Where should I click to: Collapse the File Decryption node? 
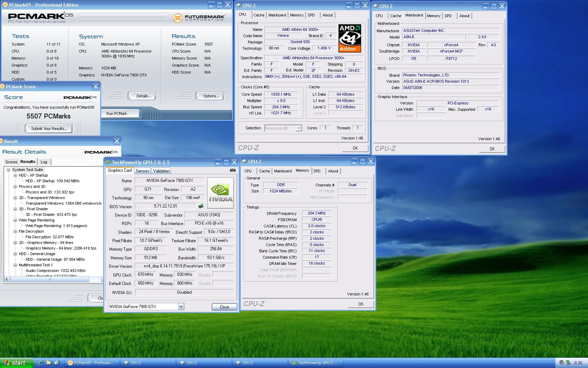[15, 231]
